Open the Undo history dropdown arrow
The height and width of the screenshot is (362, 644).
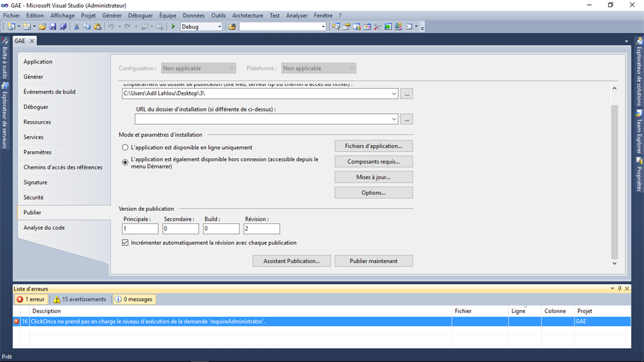119,26
